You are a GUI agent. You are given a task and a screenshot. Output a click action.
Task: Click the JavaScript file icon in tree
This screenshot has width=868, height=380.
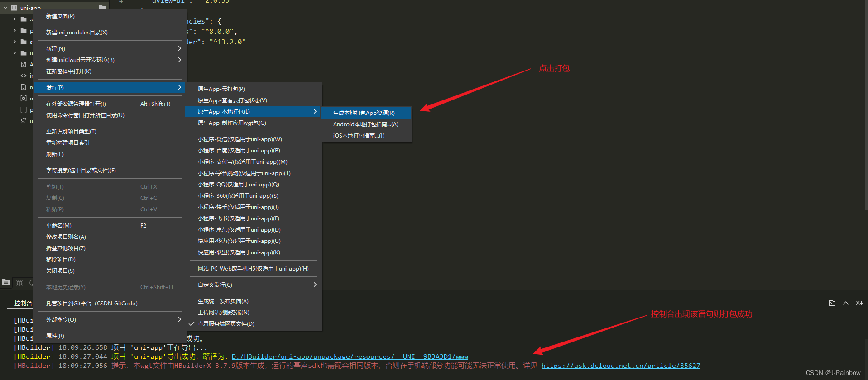(x=24, y=87)
